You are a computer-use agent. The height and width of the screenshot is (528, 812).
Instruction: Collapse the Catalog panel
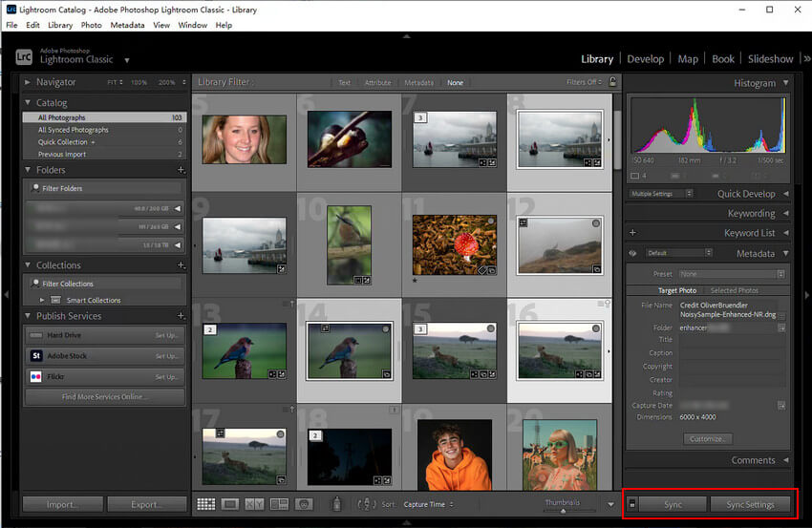point(28,102)
